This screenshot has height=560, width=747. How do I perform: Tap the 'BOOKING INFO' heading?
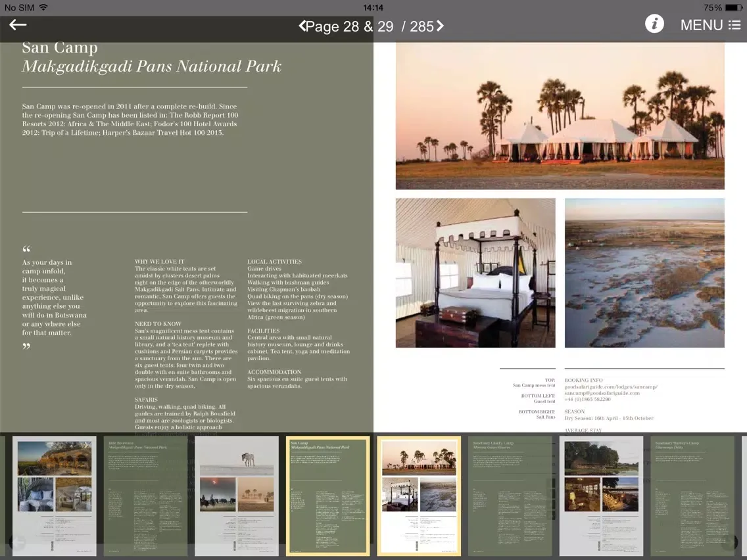584,380
